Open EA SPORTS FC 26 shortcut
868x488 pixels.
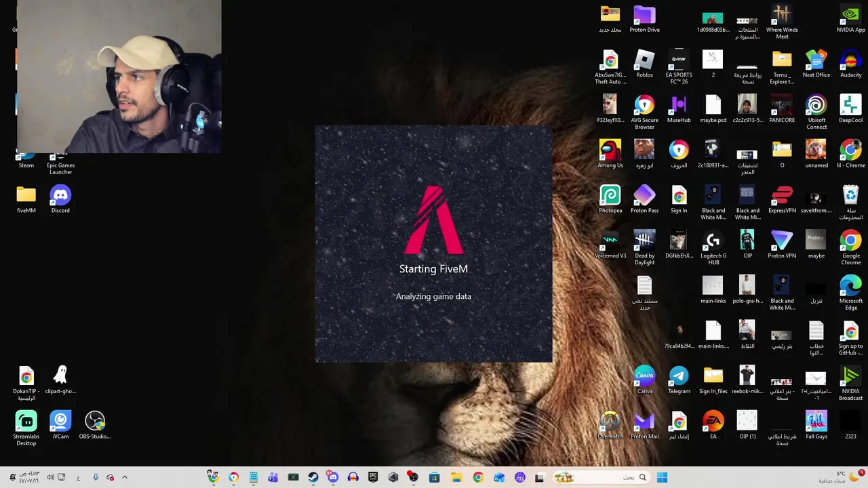(679, 68)
